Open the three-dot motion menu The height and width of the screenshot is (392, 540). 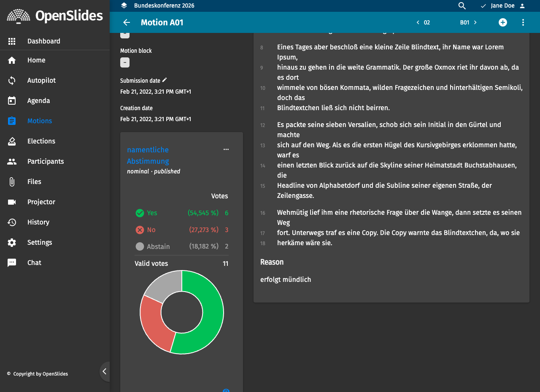click(x=523, y=22)
